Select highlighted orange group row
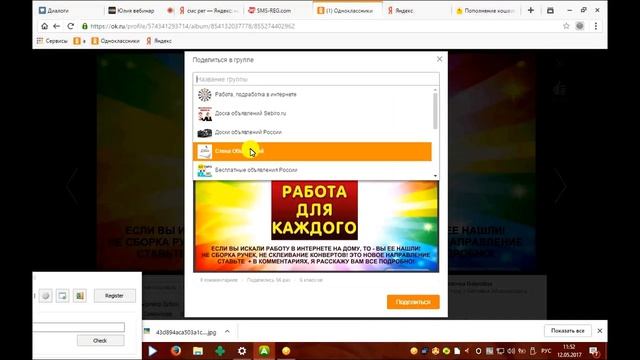This screenshot has width=640, height=360. coord(312,151)
